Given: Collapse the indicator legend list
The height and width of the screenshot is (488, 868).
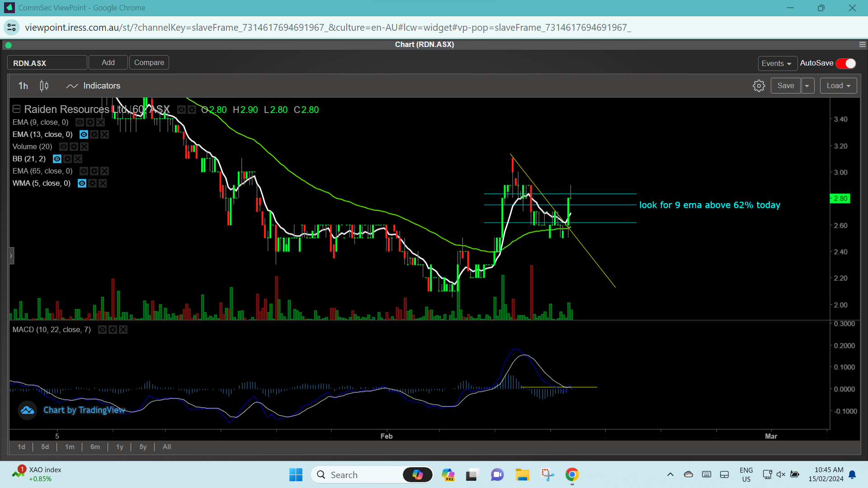Looking at the screenshot, I should [x=16, y=109].
